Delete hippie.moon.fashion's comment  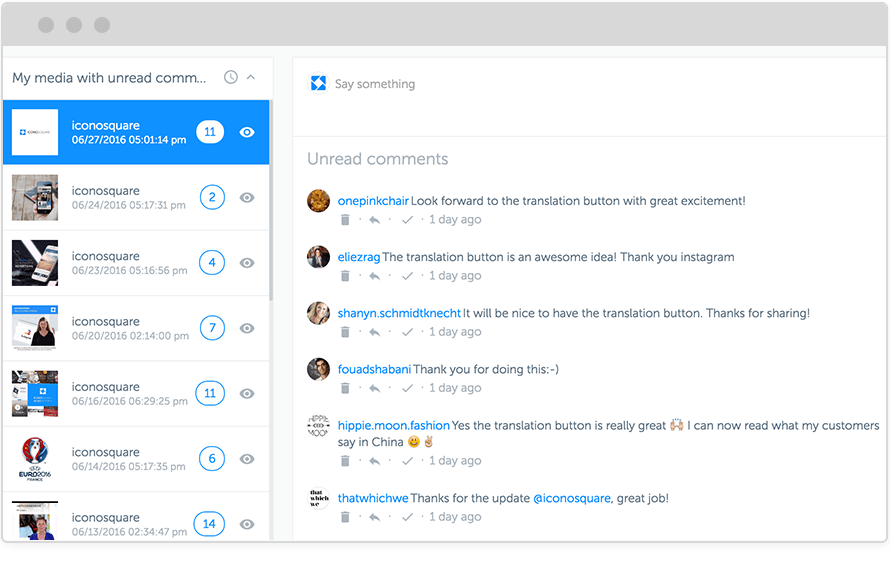click(345, 461)
